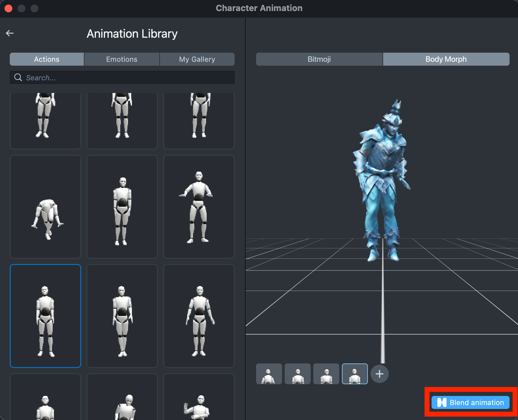Viewport: 518px width, 420px height.
Task: Select the first animation clip thumbnail
Action: point(269,374)
